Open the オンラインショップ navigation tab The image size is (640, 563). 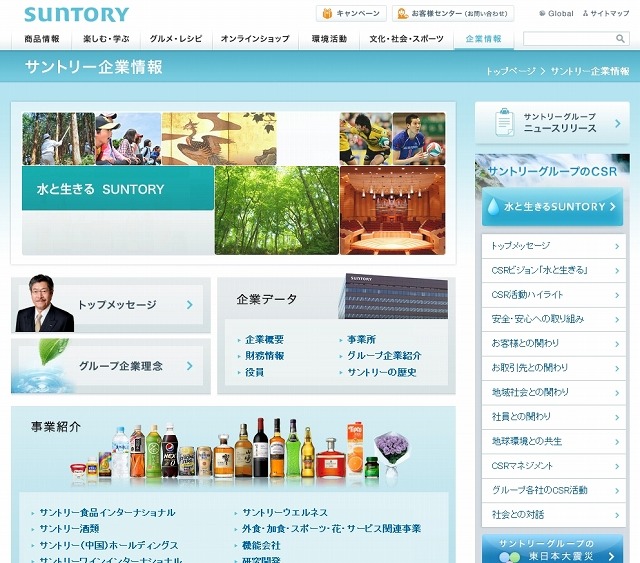pos(256,39)
